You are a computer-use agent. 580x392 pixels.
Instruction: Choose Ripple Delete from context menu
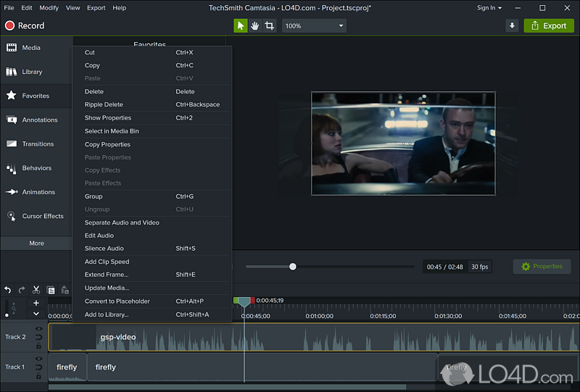(x=104, y=104)
